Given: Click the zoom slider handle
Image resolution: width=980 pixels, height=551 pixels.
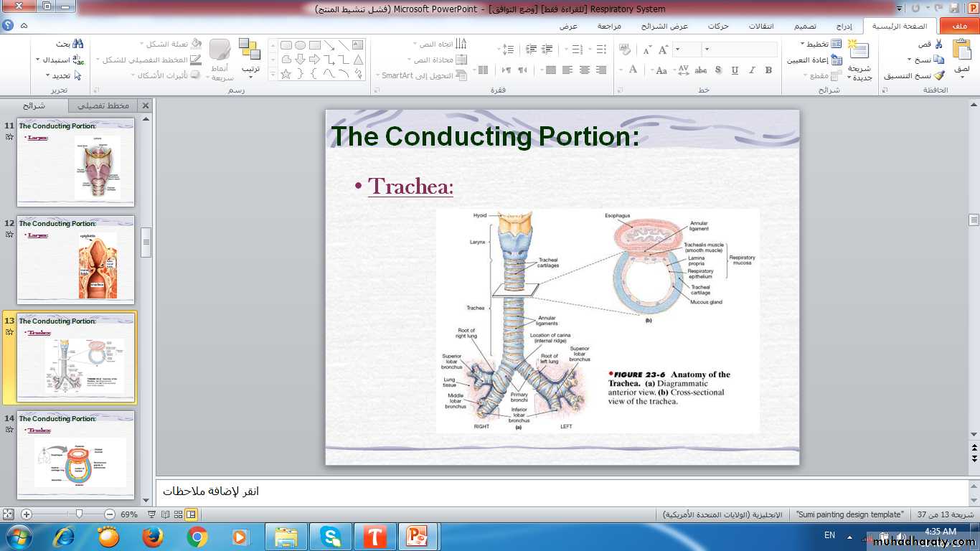Looking at the screenshot, I should pos(79,514).
